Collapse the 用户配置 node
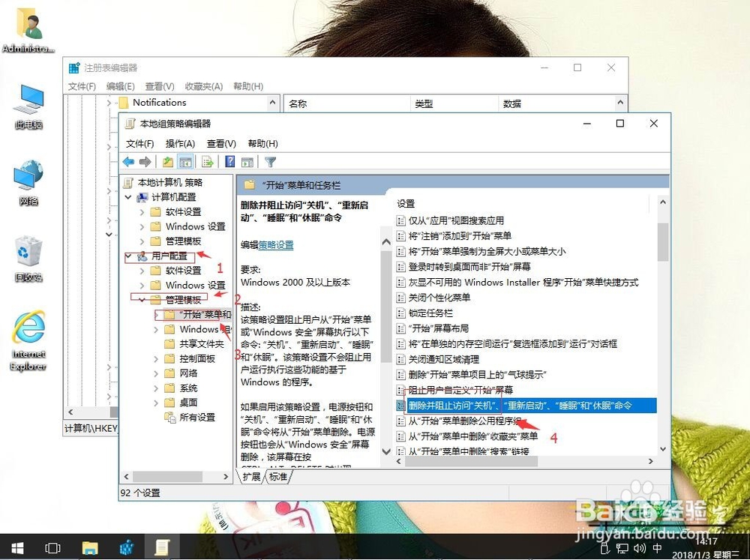The image size is (750, 560). 128,255
